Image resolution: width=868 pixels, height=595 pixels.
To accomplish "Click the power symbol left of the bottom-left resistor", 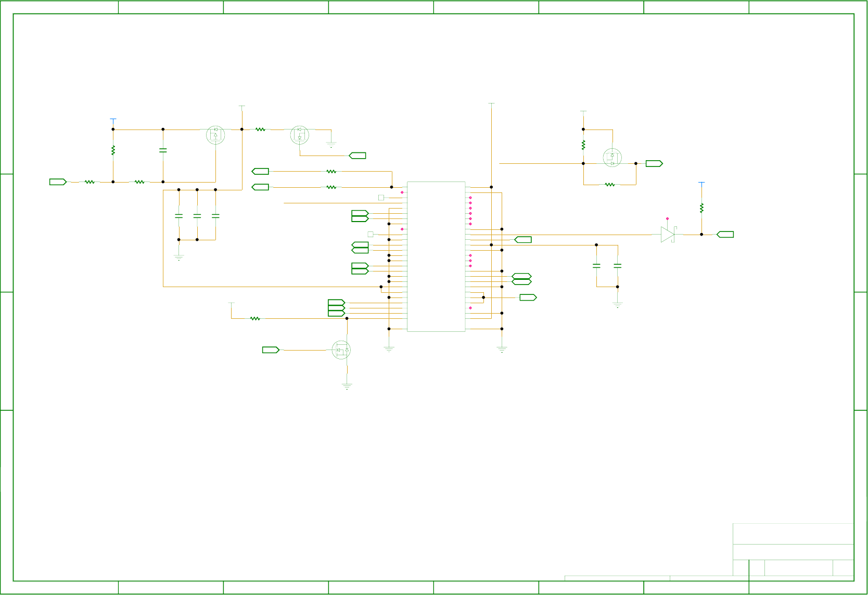I will [x=231, y=304].
